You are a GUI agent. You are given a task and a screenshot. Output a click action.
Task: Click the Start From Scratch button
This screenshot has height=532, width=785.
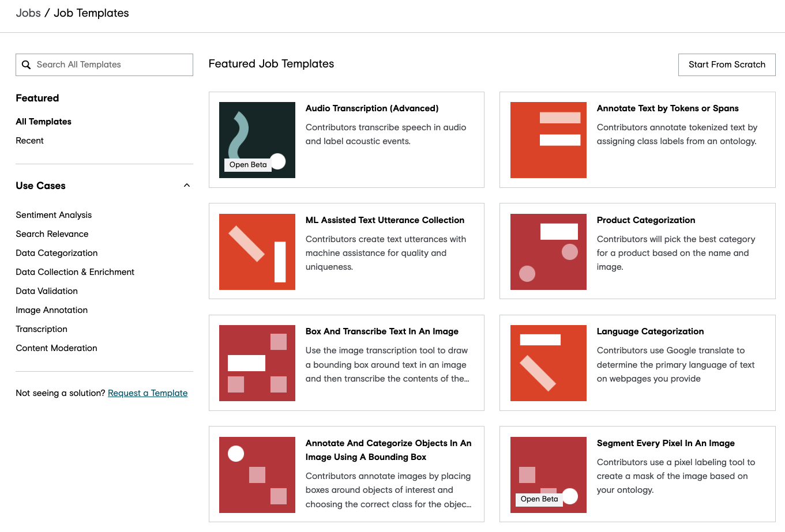(x=727, y=65)
